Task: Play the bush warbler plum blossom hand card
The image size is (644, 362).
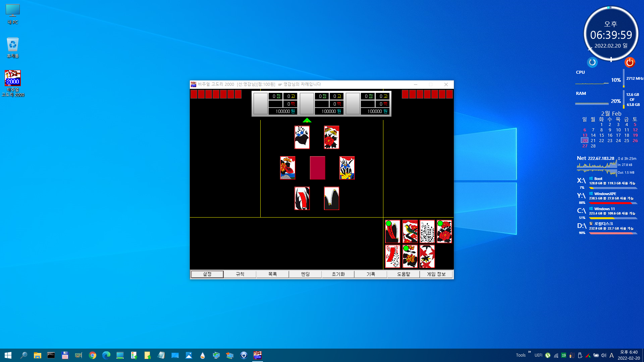Action: [410, 232]
